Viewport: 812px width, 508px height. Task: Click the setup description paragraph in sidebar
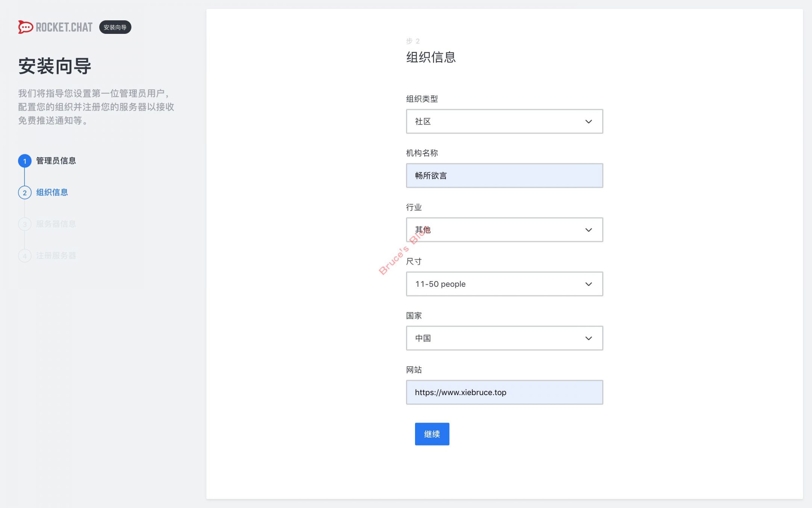click(96, 107)
